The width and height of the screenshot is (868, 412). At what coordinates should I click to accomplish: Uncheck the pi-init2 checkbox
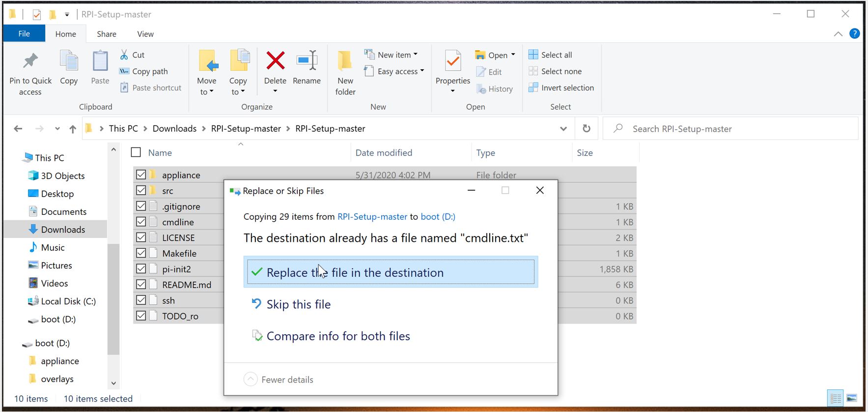pyautogui.click(x=141, y=269)
